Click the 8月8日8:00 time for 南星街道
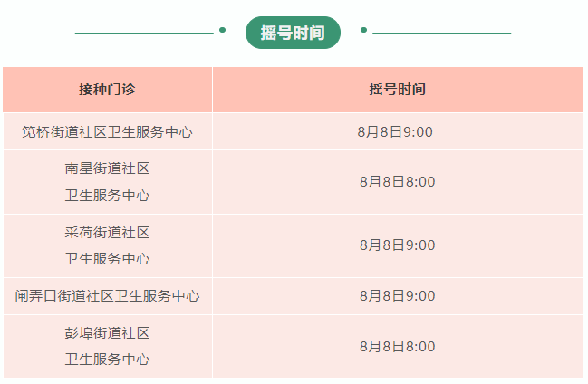Screen dimensions: 588x384 pyautogui.click(x=398, y=182)
